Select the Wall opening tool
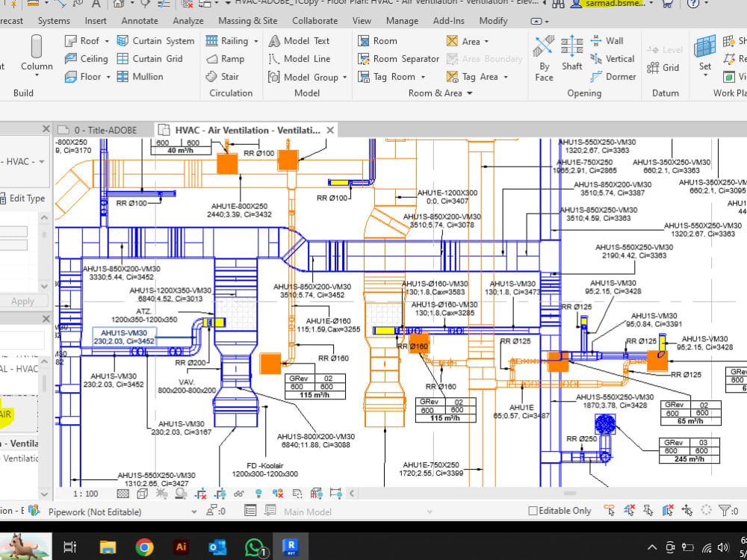Screen dimensions: 747x560 [x=607, y=41]
